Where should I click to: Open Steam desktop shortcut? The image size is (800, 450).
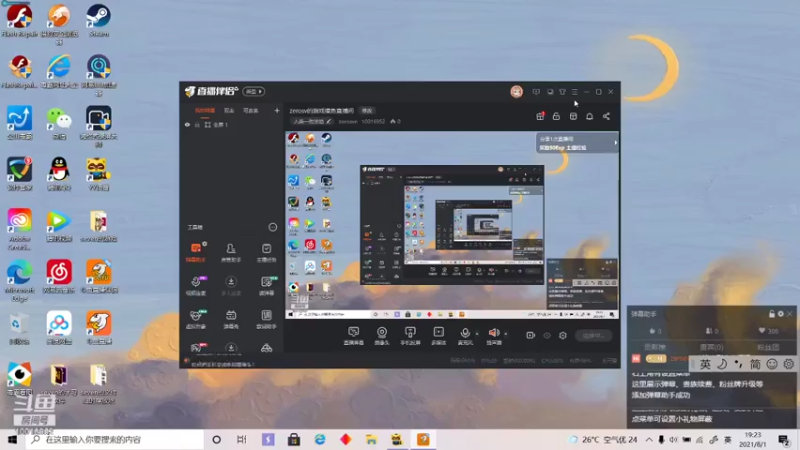[98, 21]
